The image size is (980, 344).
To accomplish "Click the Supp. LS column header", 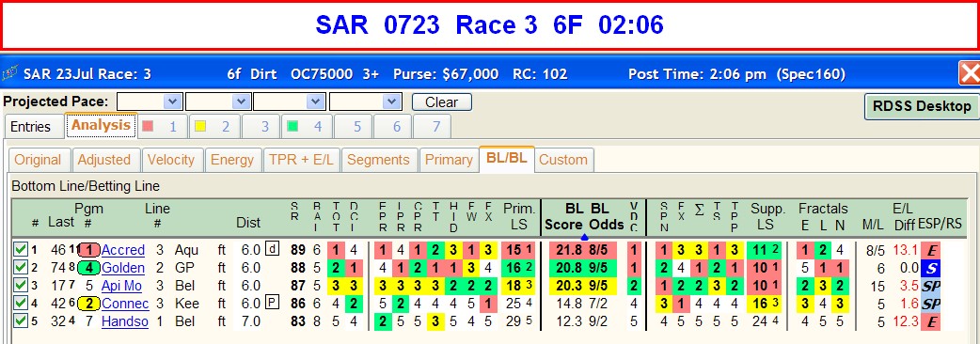I will (x=767, y=216).
